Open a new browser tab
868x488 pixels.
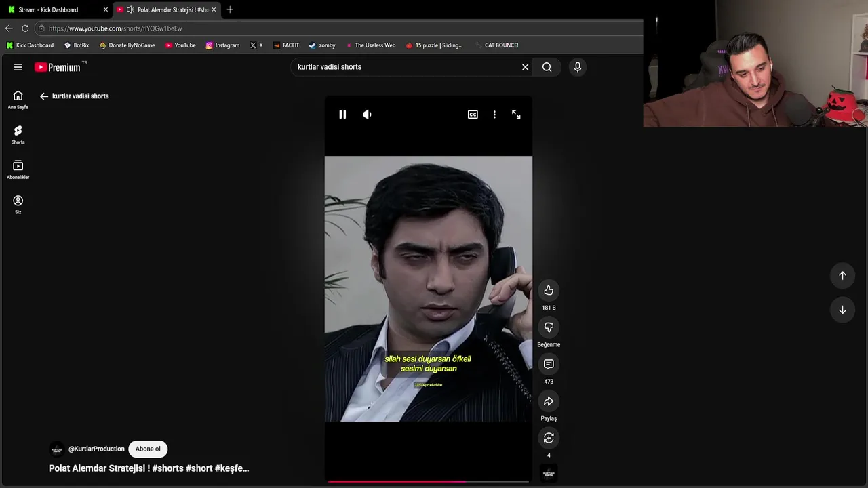click(x=230, y=9)
